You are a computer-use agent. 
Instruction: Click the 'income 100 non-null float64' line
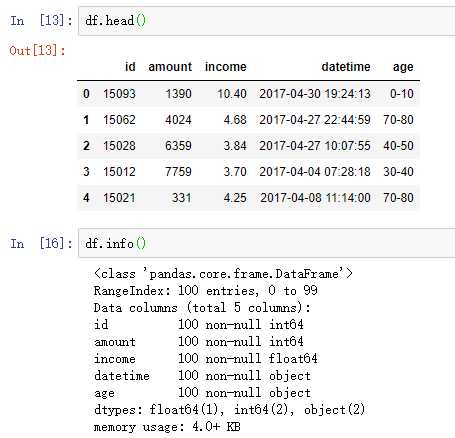click(x=205, y=359)
